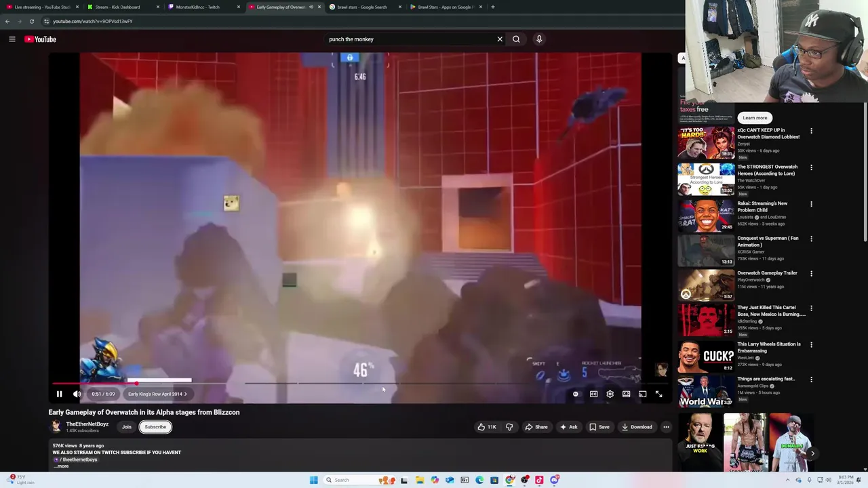The width and height of the screenshot is (868, 488).
Task: Open the Ask AI button
Action: point(568,427)
